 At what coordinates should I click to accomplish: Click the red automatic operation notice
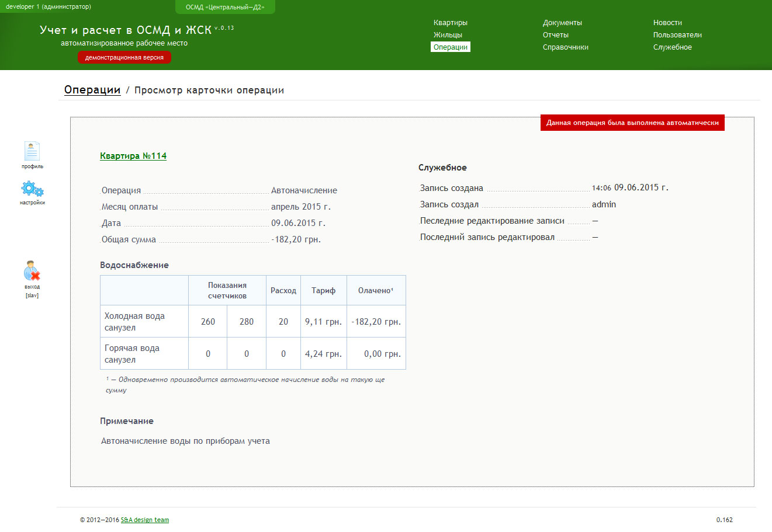pos(632,123)
